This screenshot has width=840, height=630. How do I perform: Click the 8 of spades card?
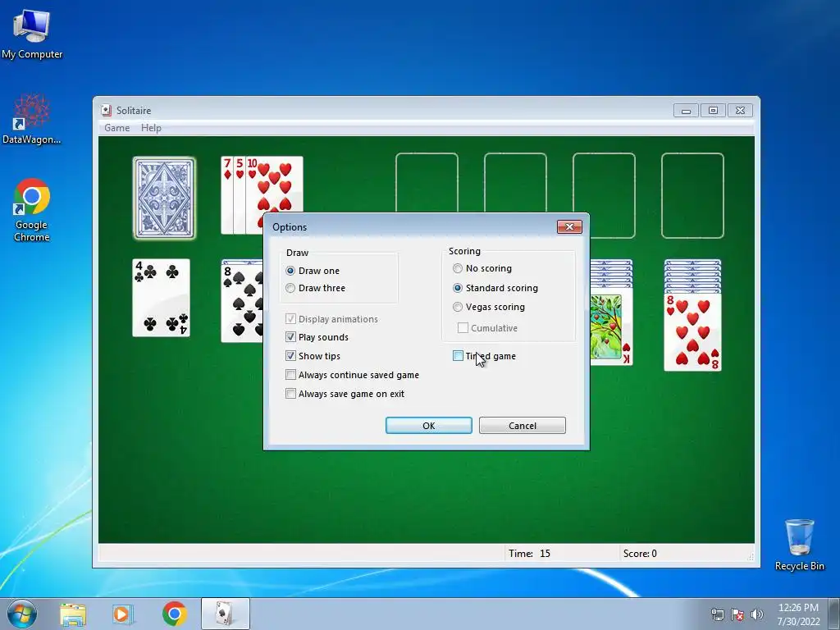[x=242, y=303]
